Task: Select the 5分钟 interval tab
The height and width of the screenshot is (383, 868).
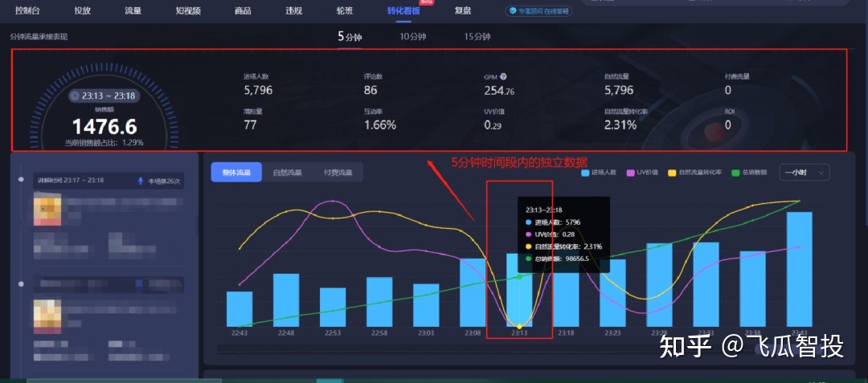Action: click(x=350, y=37)
